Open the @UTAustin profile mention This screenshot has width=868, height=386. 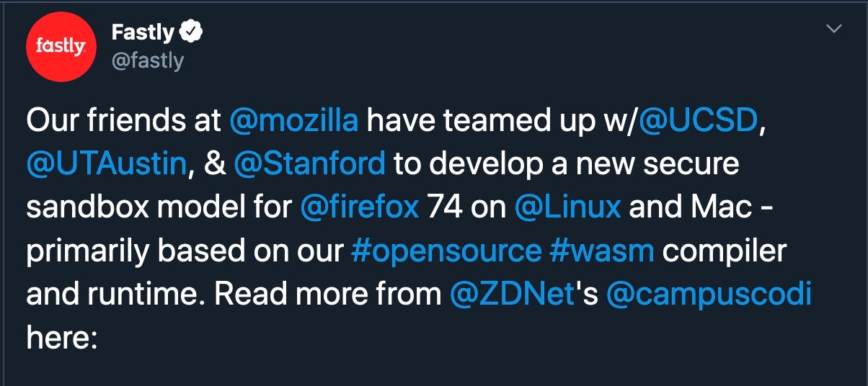(x=107, y=163)
